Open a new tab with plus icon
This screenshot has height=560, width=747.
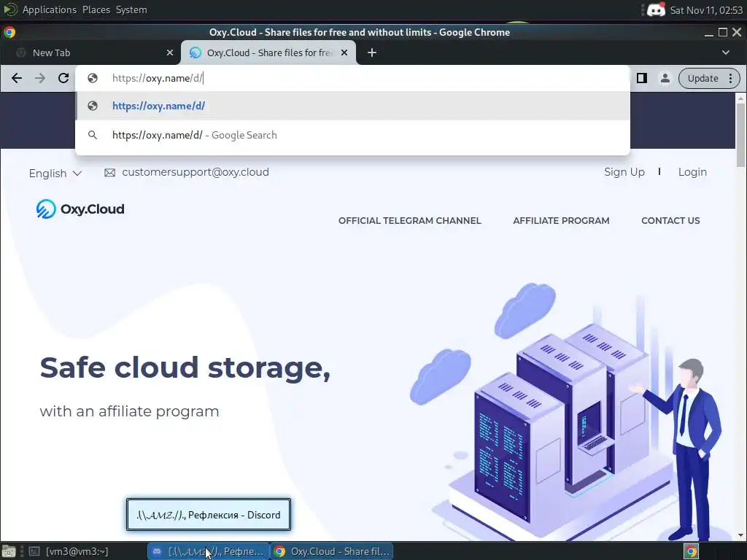tap(372, 52)
